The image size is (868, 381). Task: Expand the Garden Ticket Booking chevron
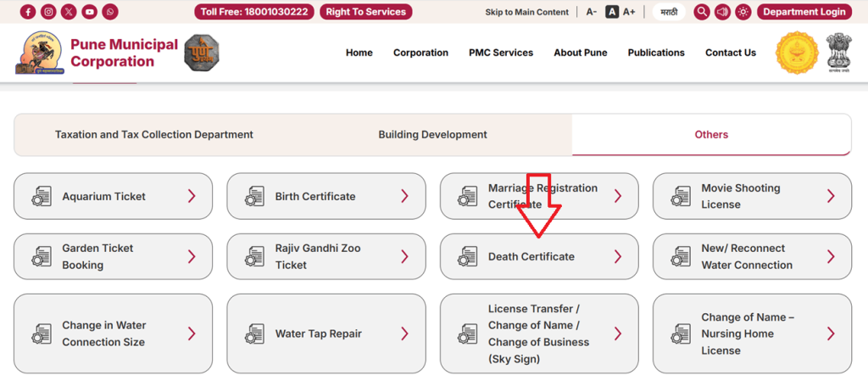(192, 256)
